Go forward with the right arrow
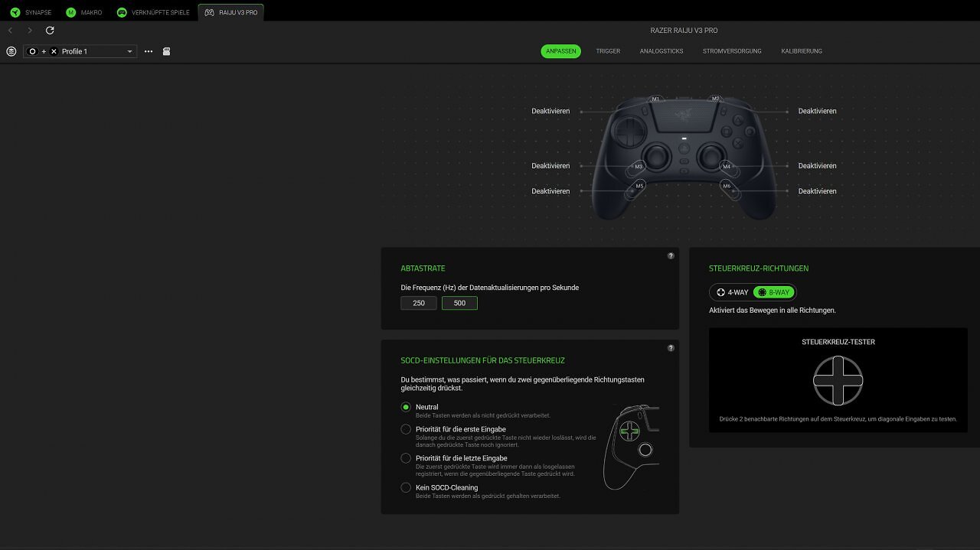 (30, 31)
